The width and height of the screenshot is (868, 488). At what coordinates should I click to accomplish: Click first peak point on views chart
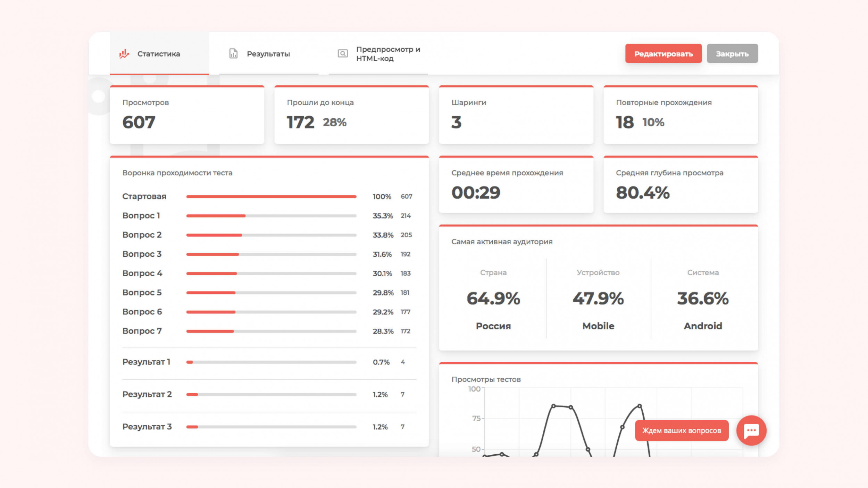point(553,406)
